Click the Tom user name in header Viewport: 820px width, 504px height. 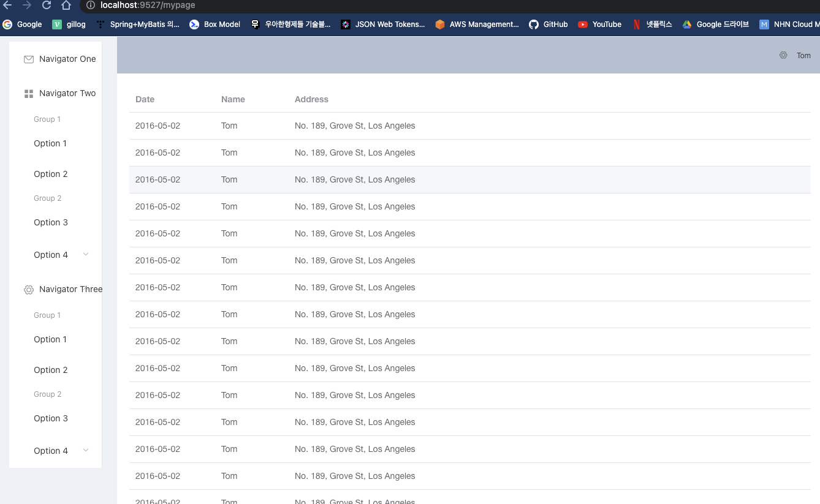(803, 56)
